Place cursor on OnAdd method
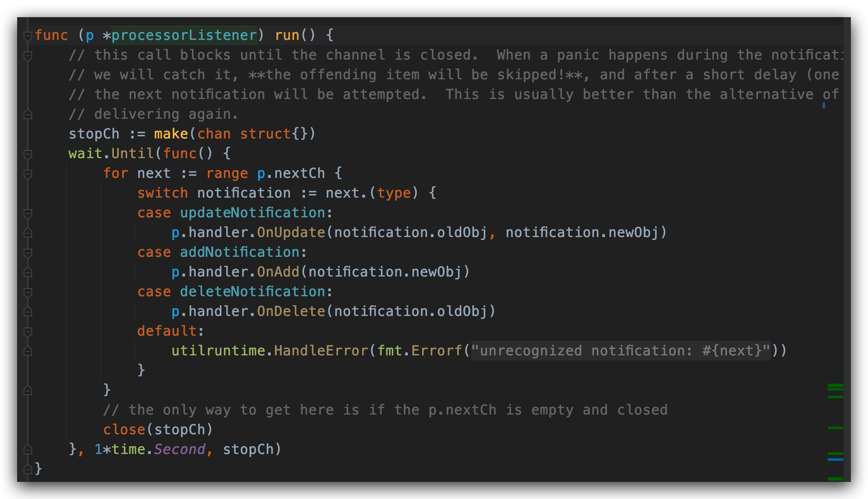 point(278,272)
